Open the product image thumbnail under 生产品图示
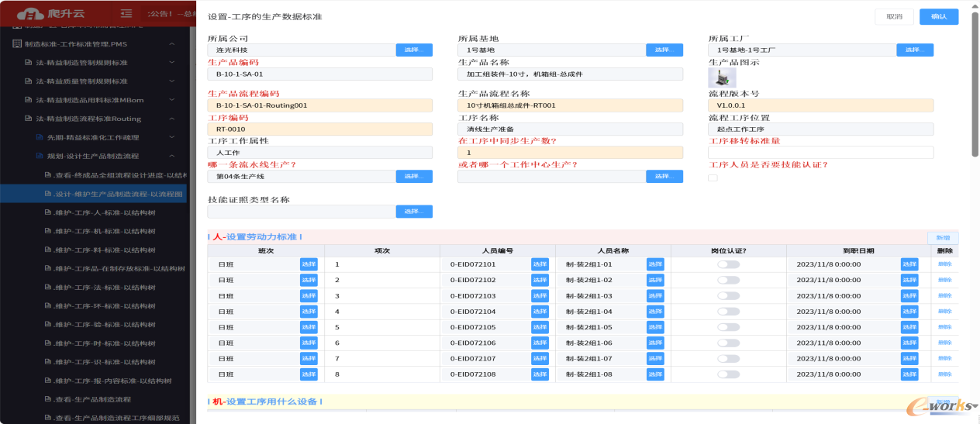This screenshot has height=424, width=980. pos(722,78)
